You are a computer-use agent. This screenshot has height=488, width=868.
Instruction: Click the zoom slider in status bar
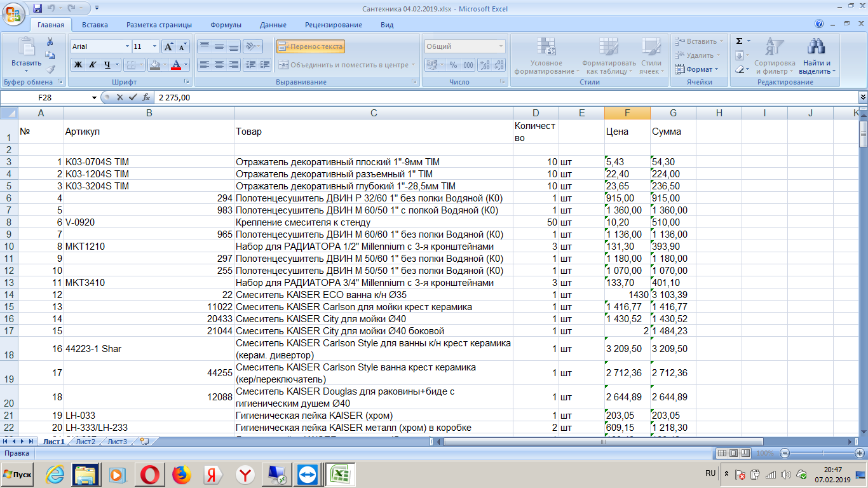point(822,453)
